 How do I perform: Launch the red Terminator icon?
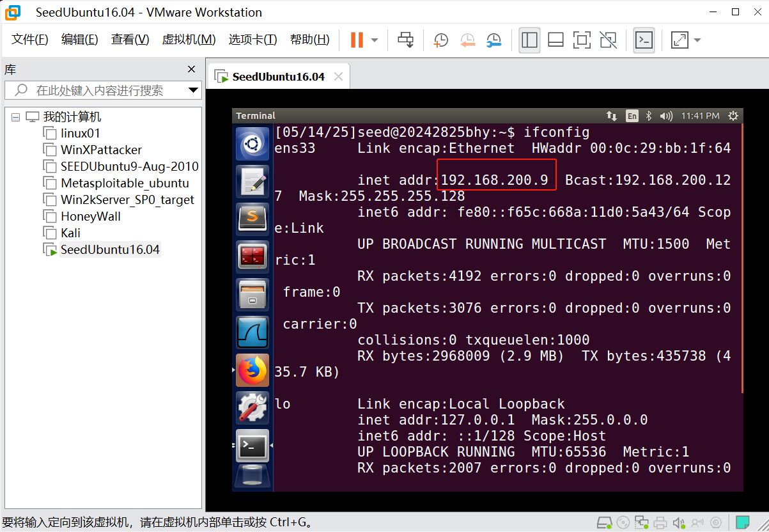point(252,257)
